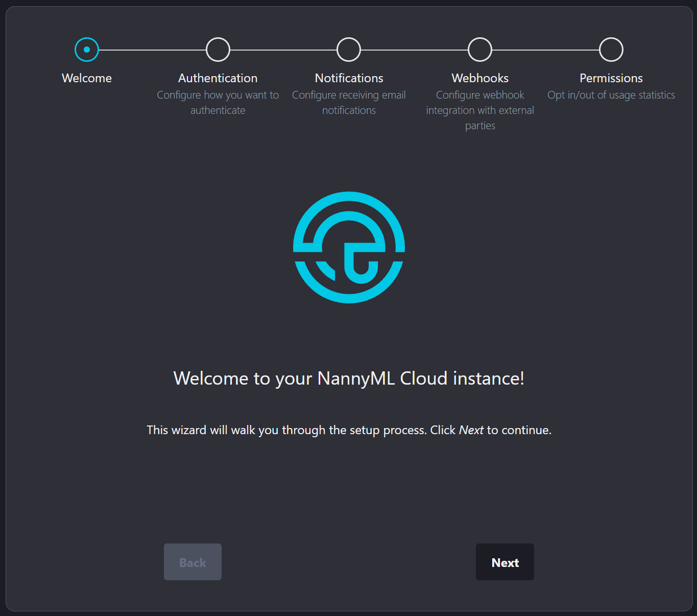697x616 pixels.
Task: Open the Authentication step label
Action: pyautogui.click(x=218, y=78)
